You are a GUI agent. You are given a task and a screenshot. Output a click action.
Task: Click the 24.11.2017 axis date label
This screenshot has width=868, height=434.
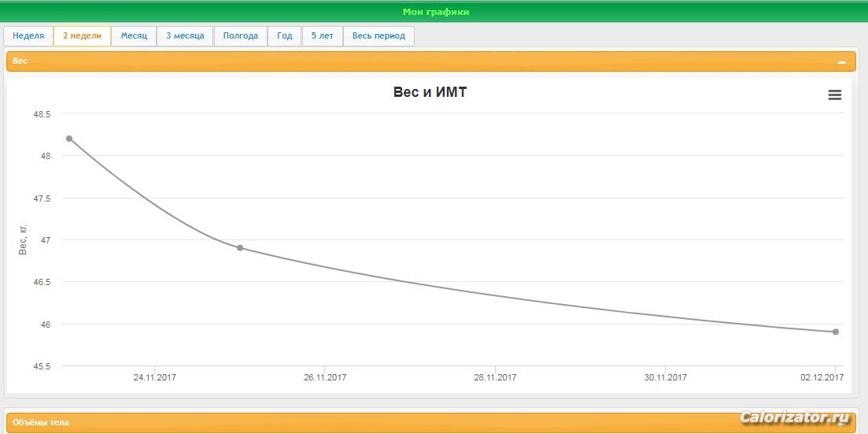[x=155, y=377]
